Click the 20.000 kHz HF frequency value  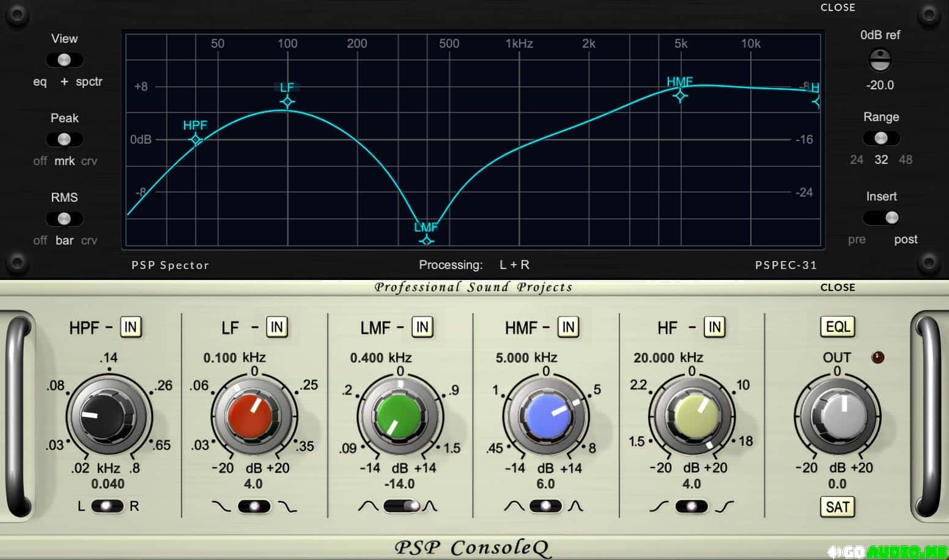(668, 358)
